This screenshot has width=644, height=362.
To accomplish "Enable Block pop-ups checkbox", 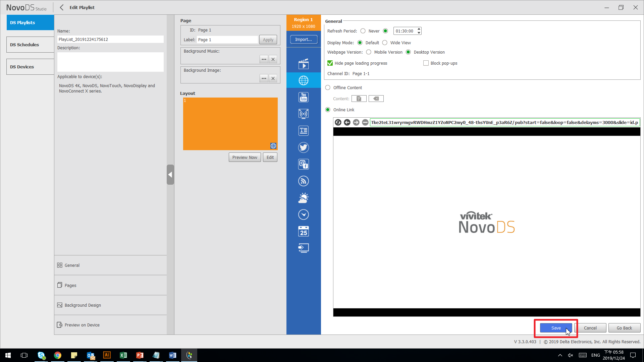I will tap(426, 63).
